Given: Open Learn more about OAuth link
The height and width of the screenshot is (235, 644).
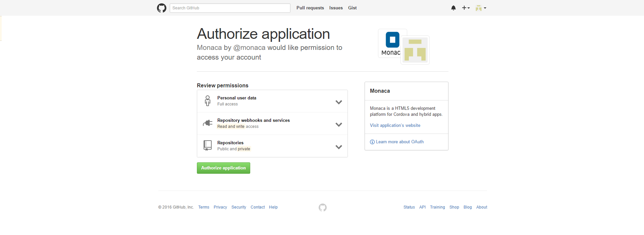Looking at the screenshot, I should 399,142.
